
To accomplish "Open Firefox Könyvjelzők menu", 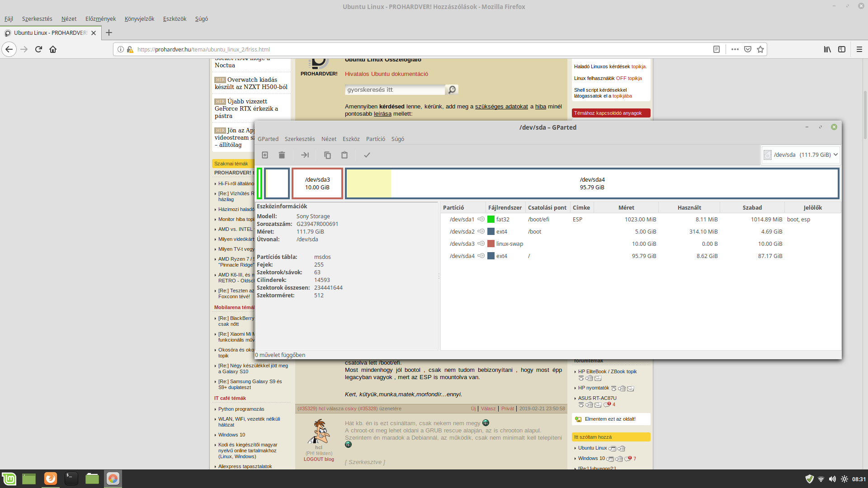I will pos(139,19).
